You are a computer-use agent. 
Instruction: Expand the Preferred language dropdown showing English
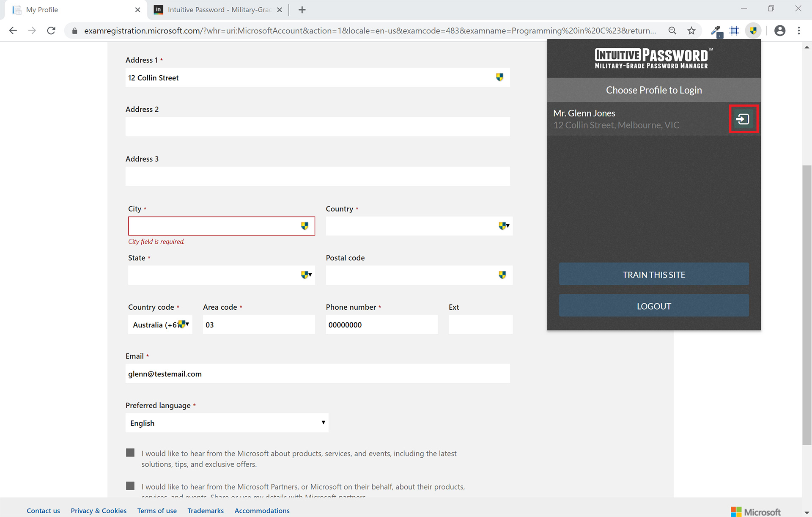click(x=227, y=423)
